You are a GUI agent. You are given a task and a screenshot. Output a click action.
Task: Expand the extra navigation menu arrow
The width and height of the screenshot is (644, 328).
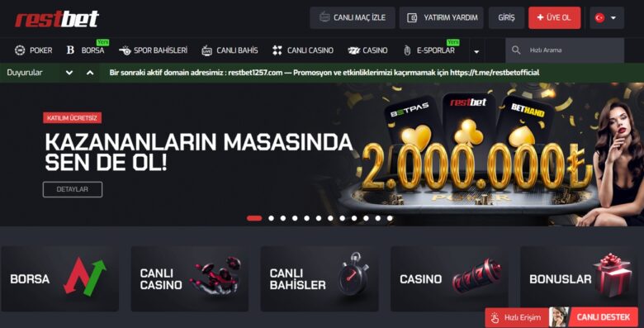tap(476, 52)
